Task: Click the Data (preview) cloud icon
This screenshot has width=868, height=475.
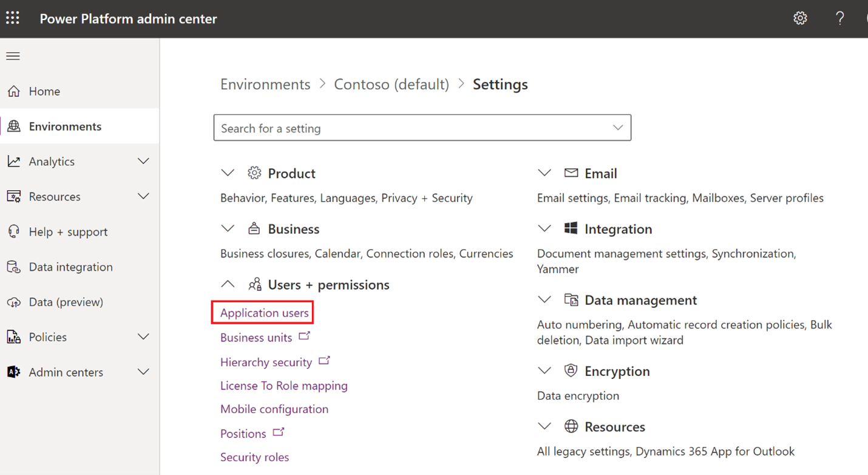Action: pos(13,302)
